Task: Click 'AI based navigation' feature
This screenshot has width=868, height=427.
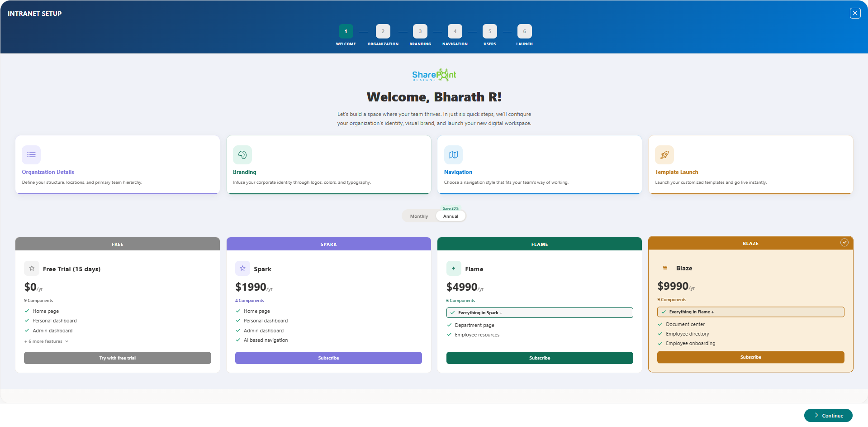Action: 266,340
